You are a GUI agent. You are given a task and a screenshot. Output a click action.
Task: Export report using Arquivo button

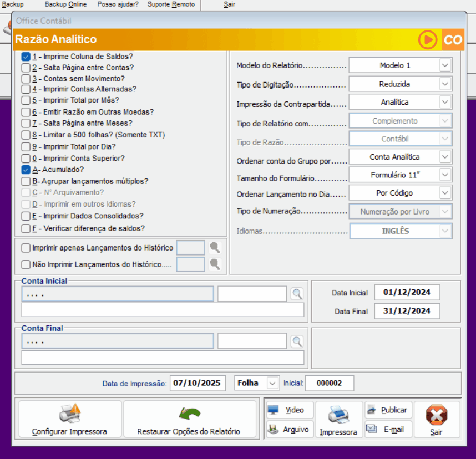tap(290, 429)
